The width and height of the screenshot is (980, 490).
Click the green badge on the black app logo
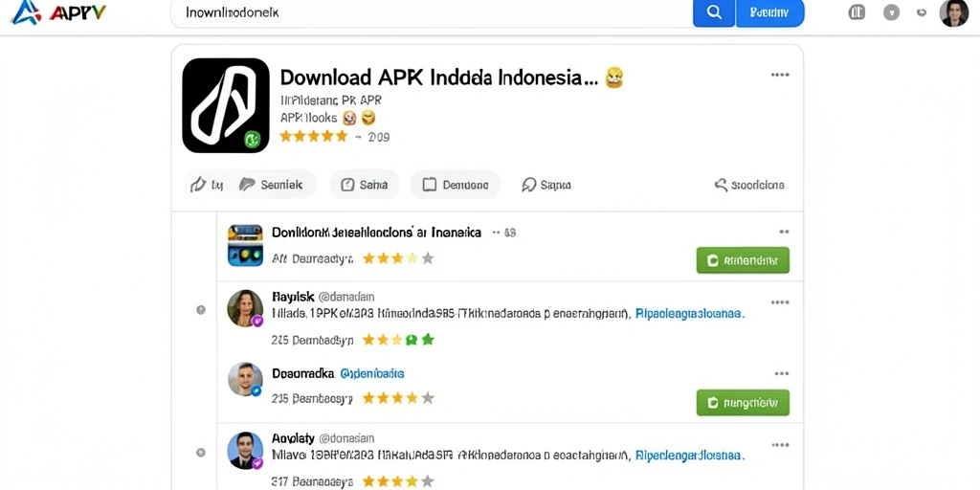(252, 139)
